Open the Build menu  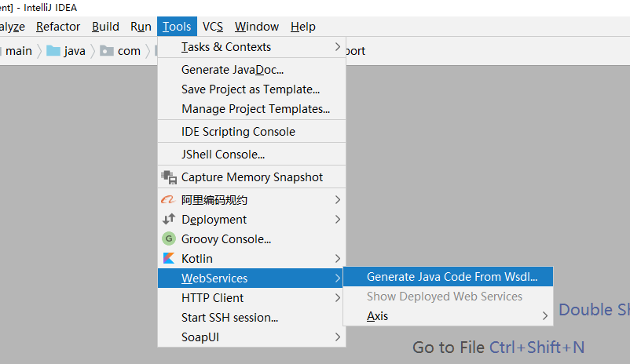[x=105, y=27]
